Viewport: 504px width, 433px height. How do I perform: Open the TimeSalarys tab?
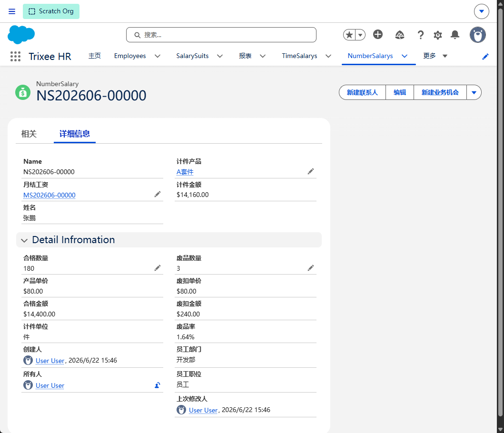pyautogui.click(x=299, y=56)
